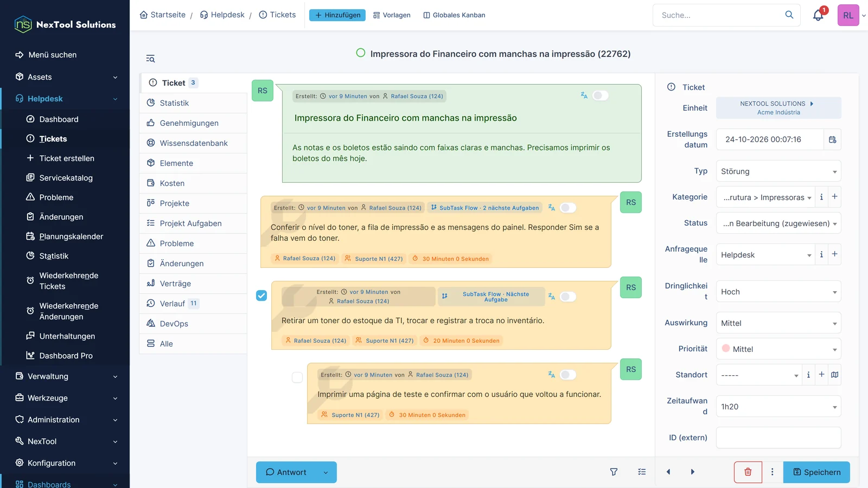Viewport: 868px width, 488px height.
Task: Go to the previous ticket arrow
Action: [668, 472]
